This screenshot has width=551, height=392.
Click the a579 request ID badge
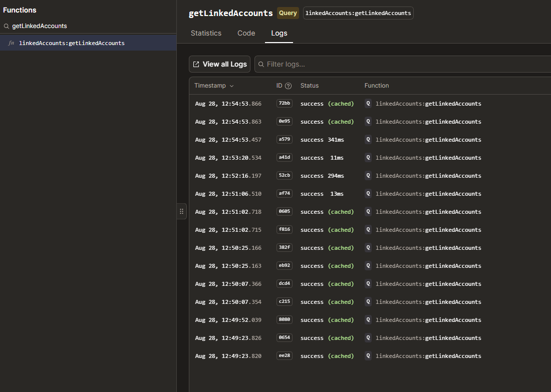[x=285, y=140]
